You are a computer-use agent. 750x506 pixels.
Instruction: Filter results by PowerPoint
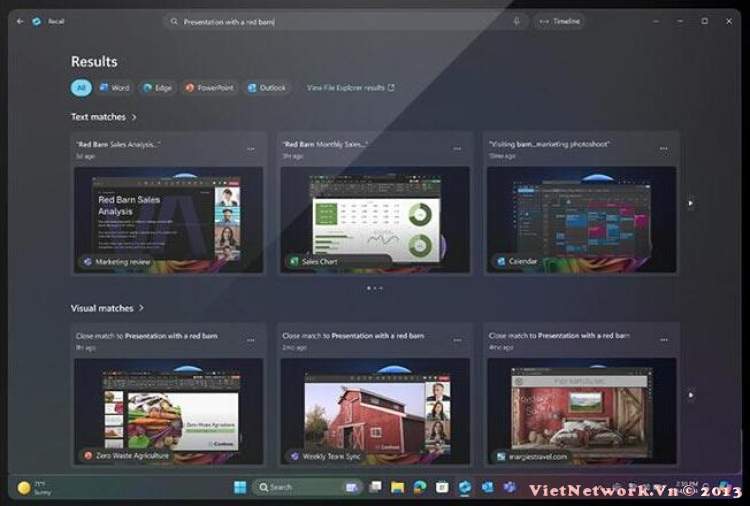click(x=209, y=88)
